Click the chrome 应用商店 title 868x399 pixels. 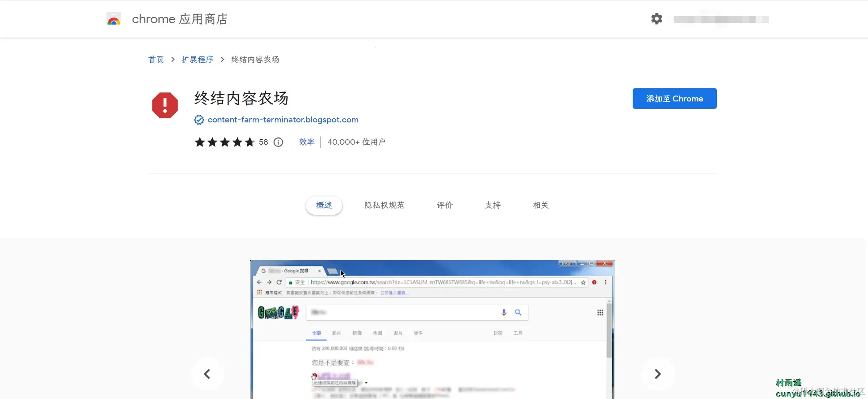tap(180, 19)
